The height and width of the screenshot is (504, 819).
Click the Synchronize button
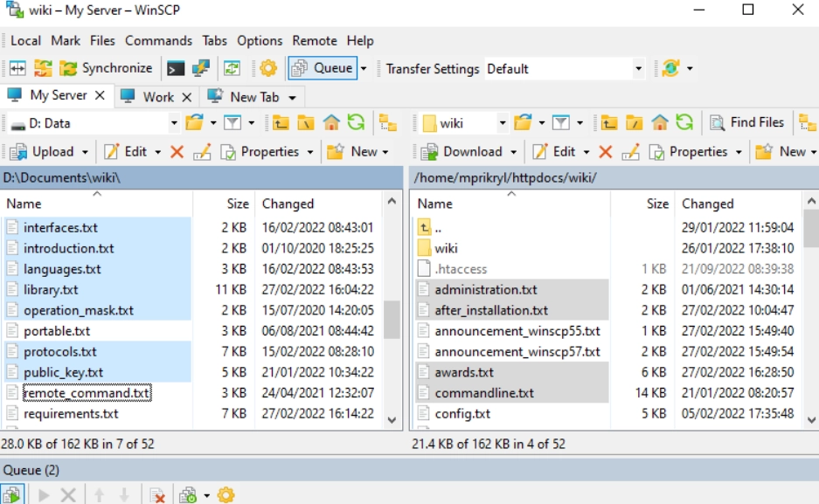[x=106, y=68]
